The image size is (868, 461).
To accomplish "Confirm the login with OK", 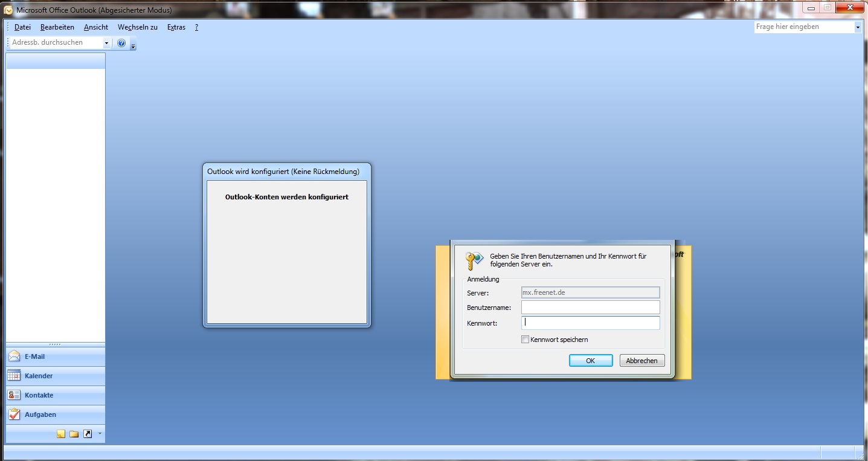I will [x=590, y=361].
